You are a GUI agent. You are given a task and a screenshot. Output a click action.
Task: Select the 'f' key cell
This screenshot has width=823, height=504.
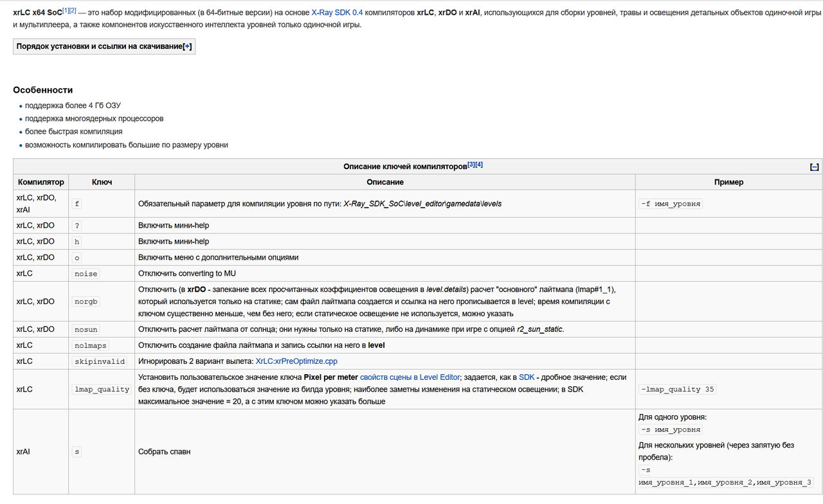(102, 204)
